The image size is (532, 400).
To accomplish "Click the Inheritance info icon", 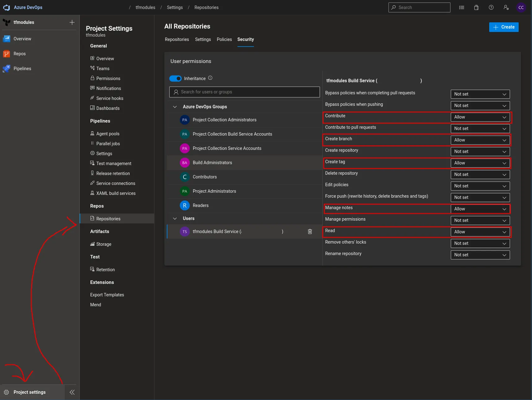I will (210, 78).
